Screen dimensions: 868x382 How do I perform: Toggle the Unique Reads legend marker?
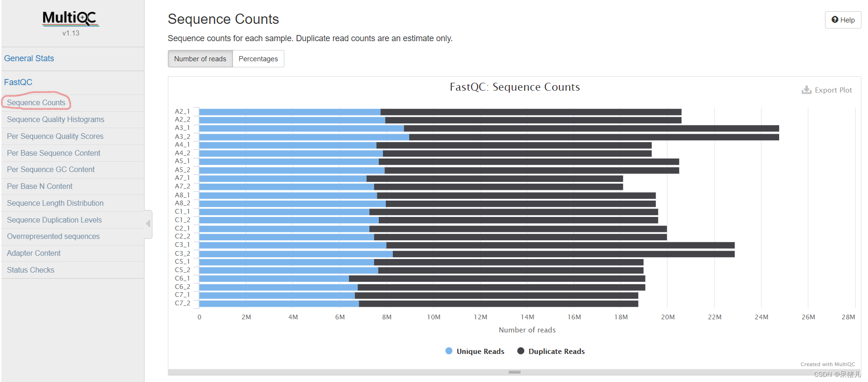click(449, 351)
